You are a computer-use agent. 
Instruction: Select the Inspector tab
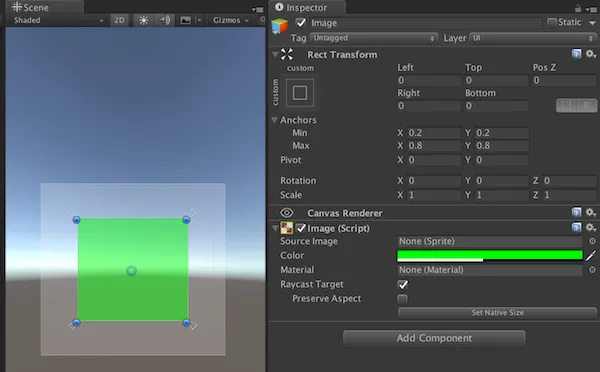307,7
